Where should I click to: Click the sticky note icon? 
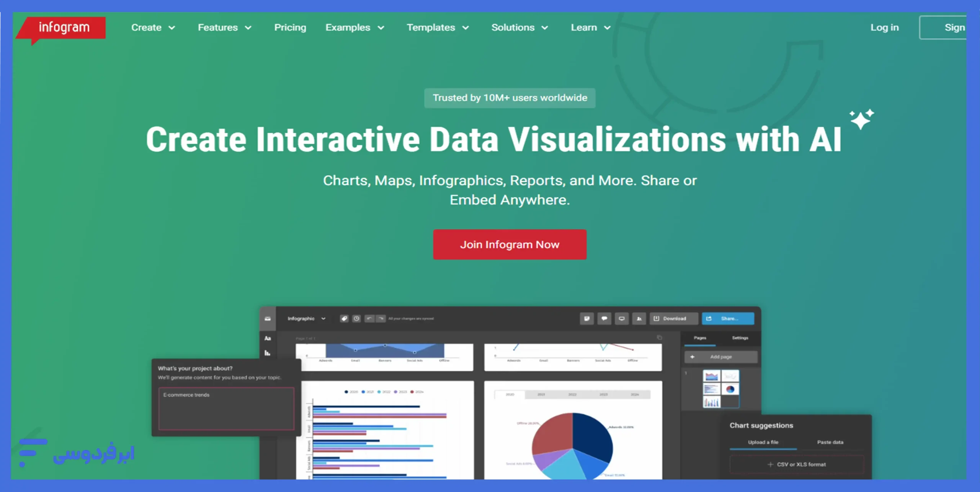[586, 318]
